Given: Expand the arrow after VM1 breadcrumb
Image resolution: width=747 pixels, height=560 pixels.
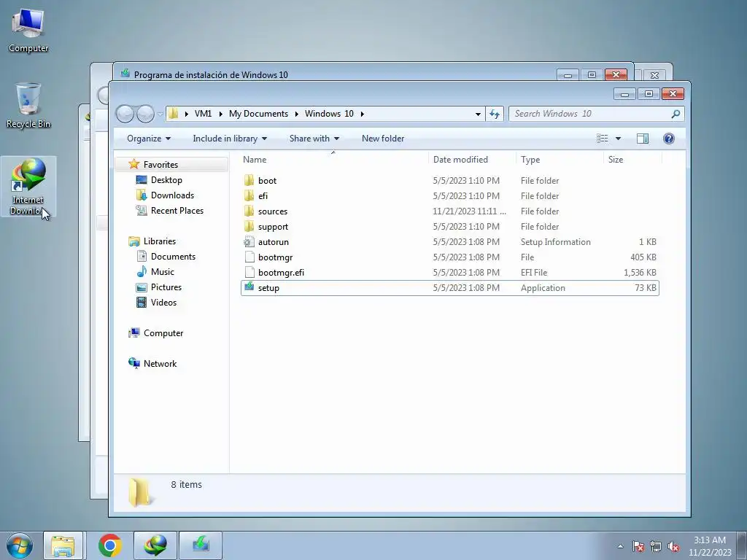Looking at the screenshot, I should pyautogui.click(x=220, y=114).
